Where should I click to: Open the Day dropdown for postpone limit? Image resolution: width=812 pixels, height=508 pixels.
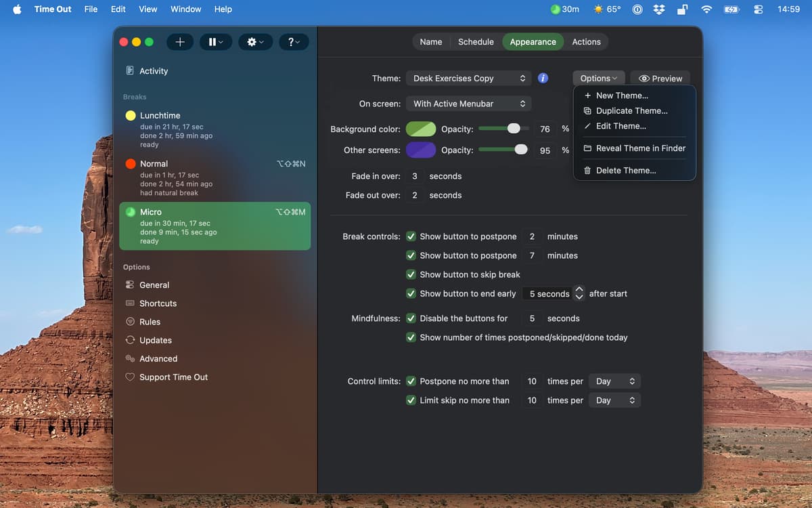[x=614, y=381]
